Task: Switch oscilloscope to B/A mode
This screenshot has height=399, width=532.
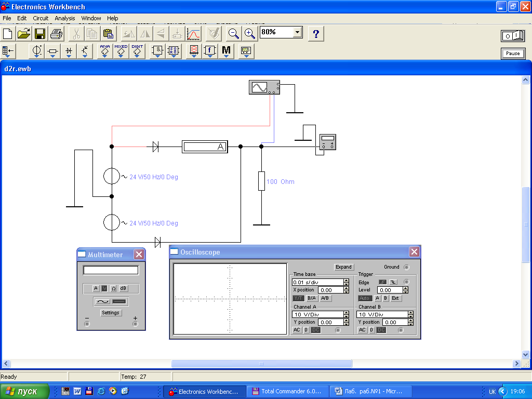Action: tap(312, 298)
